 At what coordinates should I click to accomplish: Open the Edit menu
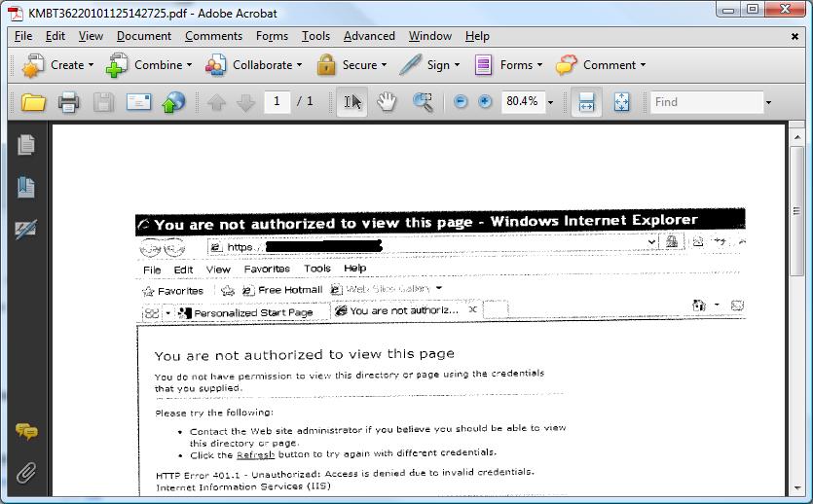[55, 36]
